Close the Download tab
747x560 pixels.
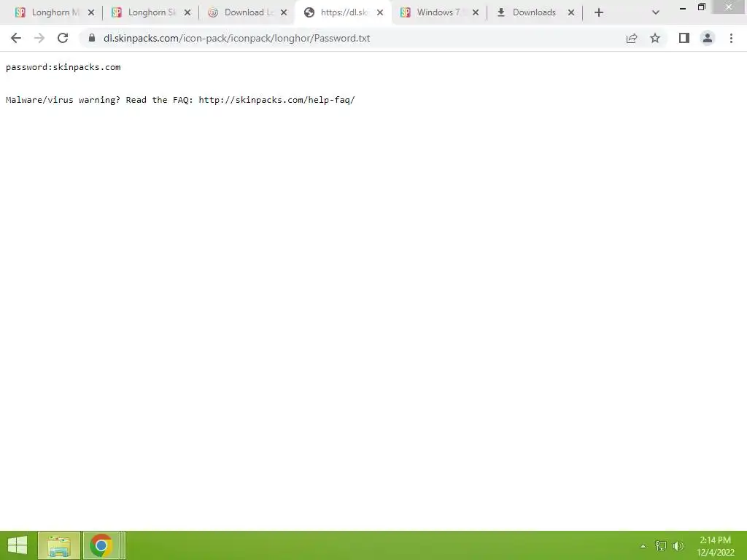click(284, 12)
